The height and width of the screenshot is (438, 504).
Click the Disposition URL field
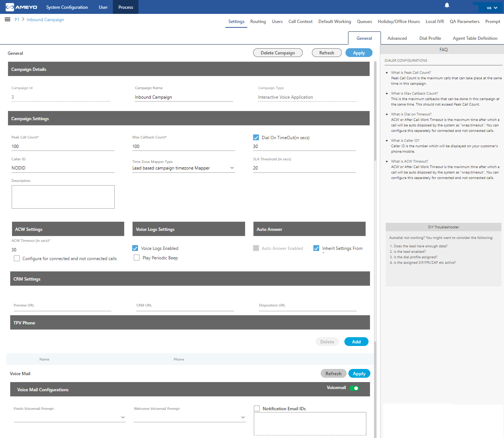coord(308,307)
